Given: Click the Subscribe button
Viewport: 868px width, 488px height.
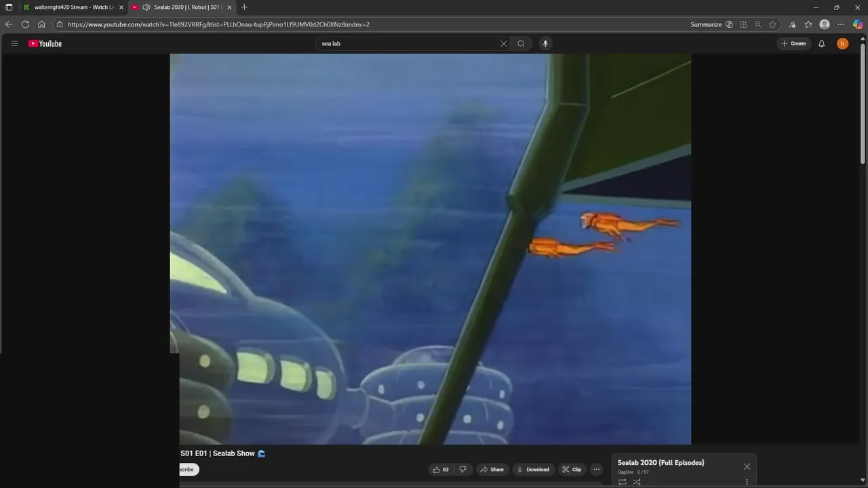Looking at the screenshot, I should click(189, 470).
